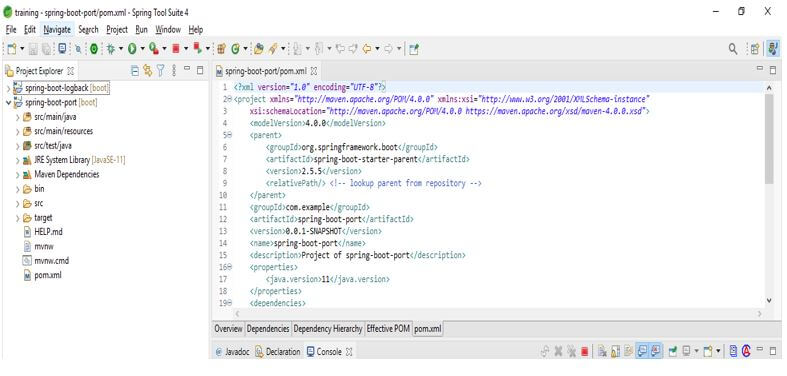Click the New wizard toolbar icon

[12, 49]
